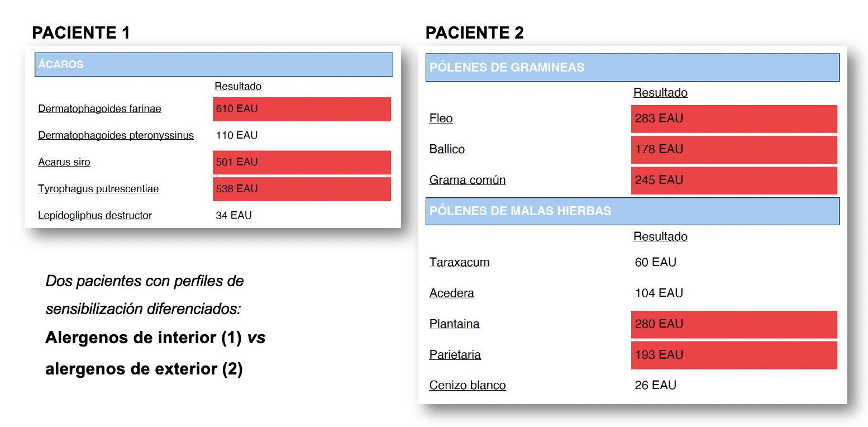Screen dimensions: 868x427
Task: Click the PÓLENES DE GRAMINEAS header
Action: point(632,67)
